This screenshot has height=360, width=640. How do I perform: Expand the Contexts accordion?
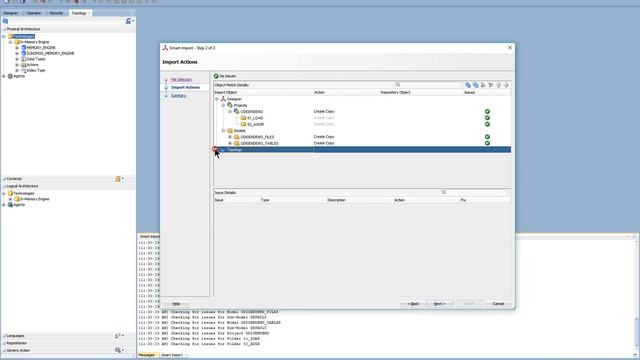pyautogui.click(x=14, y=179)
